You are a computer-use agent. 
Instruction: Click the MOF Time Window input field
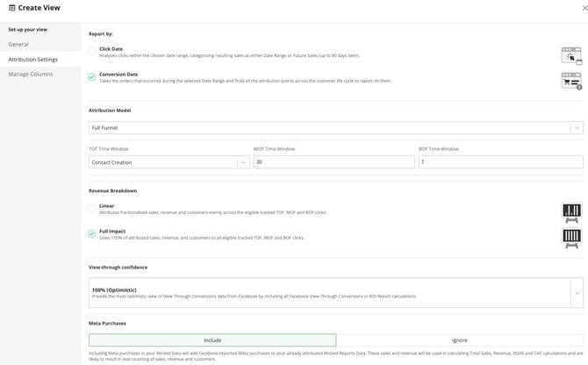[x=334, y=162]
